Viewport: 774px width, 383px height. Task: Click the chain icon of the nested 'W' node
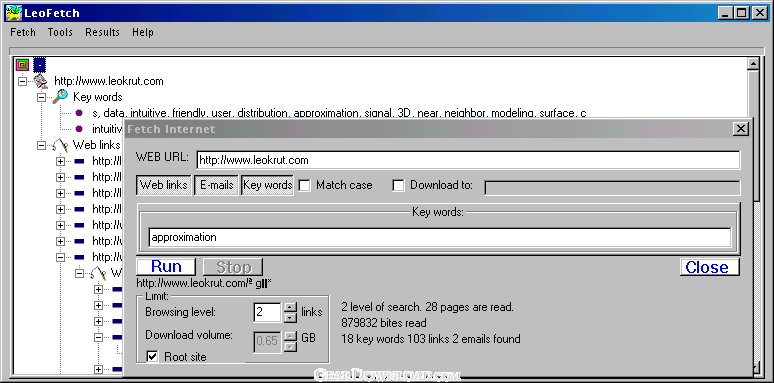pos(98,273)
